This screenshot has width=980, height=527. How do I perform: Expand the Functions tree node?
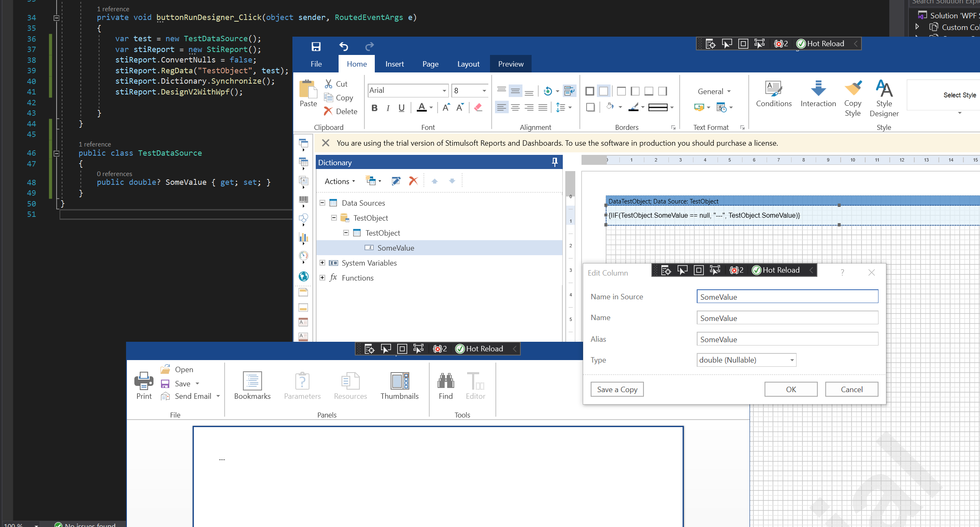(x=322, y=278)
